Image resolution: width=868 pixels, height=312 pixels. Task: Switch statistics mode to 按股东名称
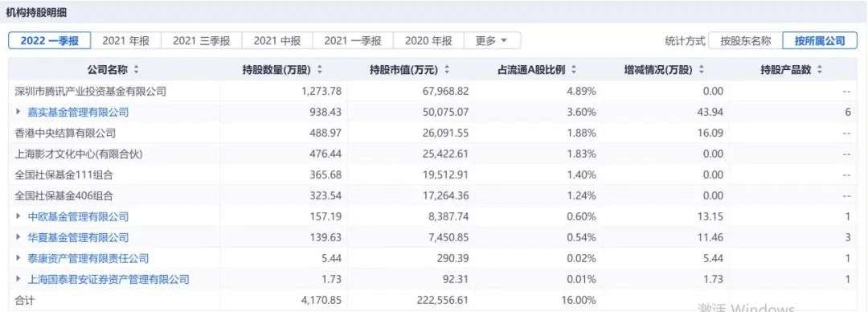(745, 40)
